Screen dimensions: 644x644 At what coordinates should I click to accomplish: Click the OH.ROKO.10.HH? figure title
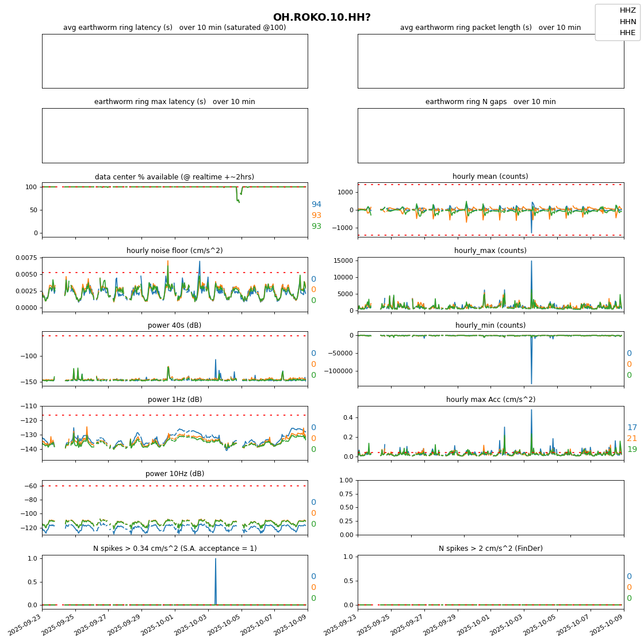tap(321, 18)
